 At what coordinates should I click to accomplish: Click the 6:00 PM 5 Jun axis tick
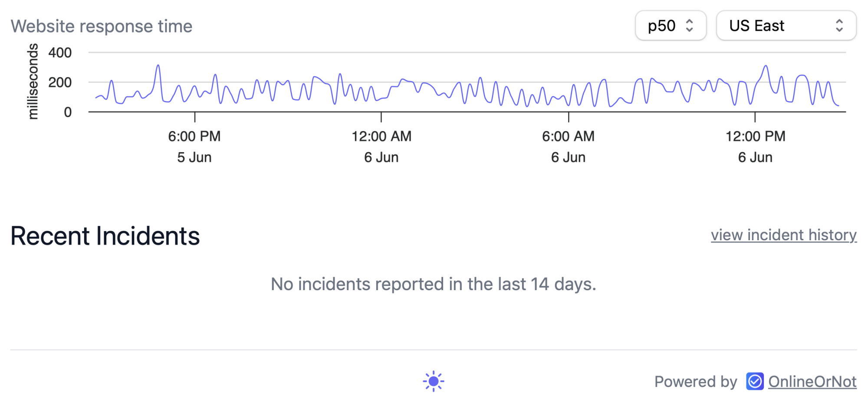[194, 147]
